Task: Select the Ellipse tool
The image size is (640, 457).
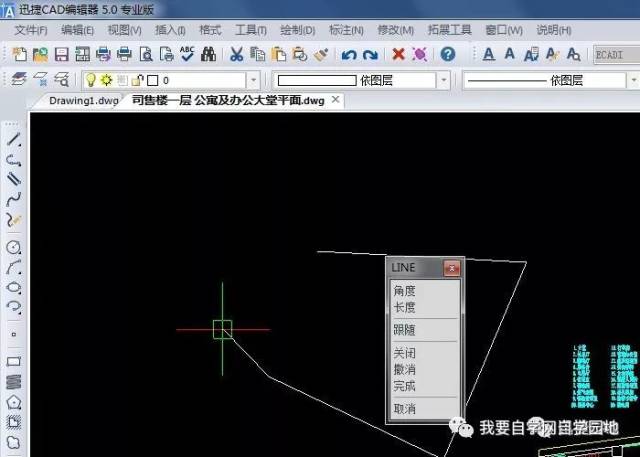Action: (13, 287)
